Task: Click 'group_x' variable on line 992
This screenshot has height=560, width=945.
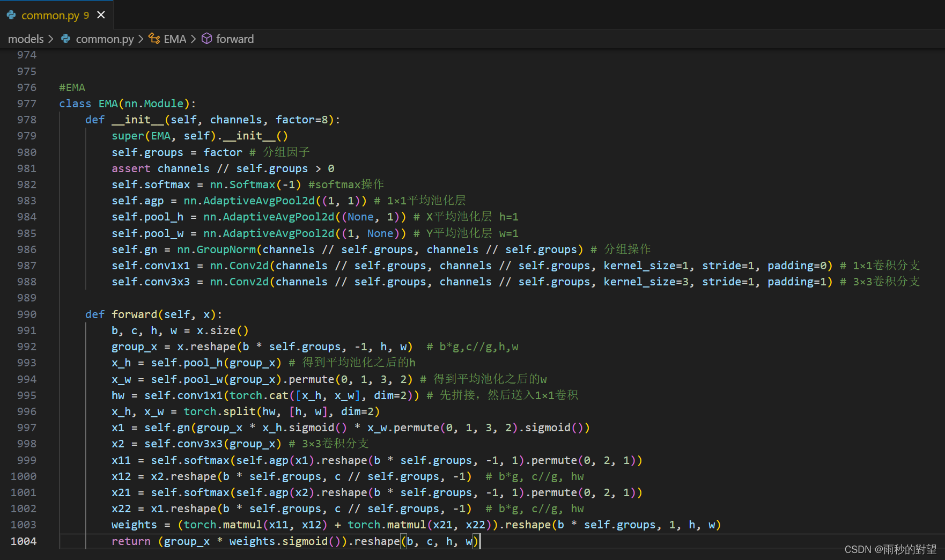Action: pyautogui.click(x=135, y=347)
